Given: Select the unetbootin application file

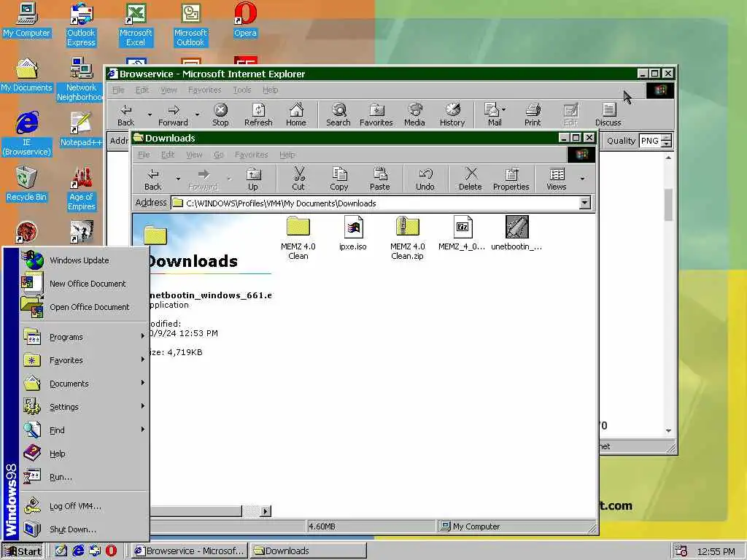Looking at the screenshot, I should click(517, 233).
